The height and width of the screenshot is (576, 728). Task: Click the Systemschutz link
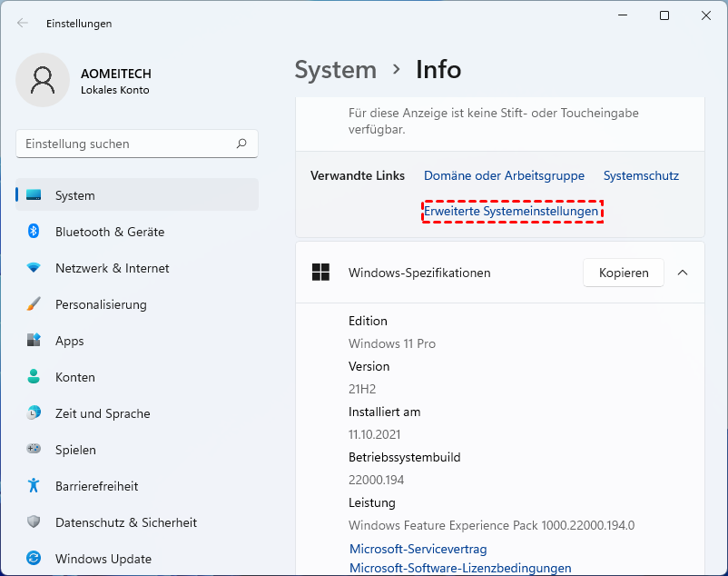click(x=641, y=175)
